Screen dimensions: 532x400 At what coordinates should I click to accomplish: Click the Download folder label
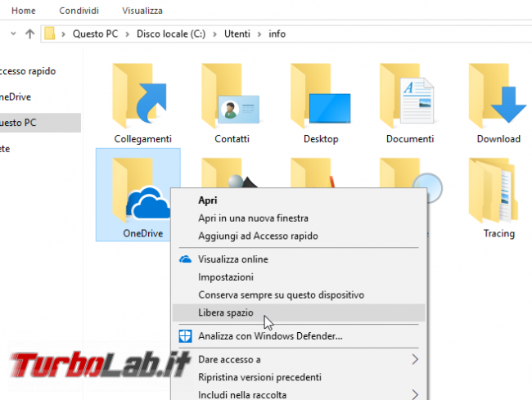pos(498,139)
